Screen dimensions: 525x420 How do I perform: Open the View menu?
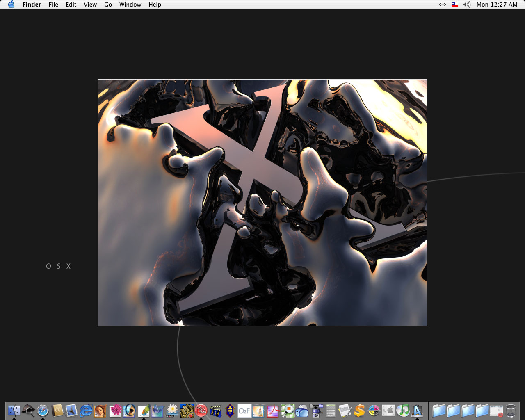pos(90,5)
